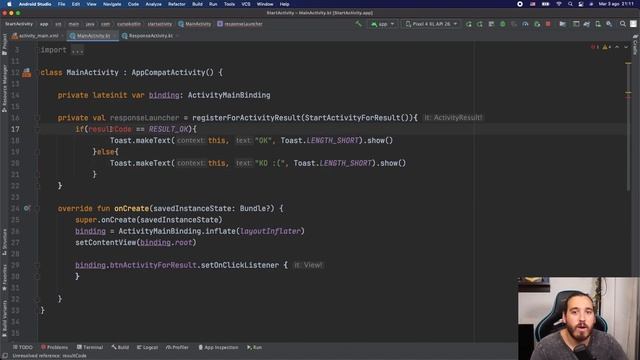Click the red error count indicator
The image size is (640, 360).
point(595,47)
